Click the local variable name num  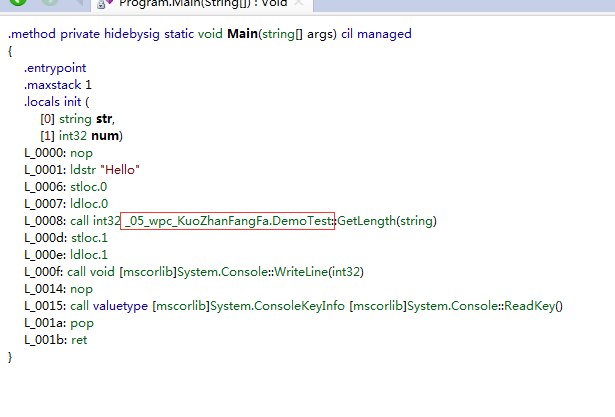105,136
